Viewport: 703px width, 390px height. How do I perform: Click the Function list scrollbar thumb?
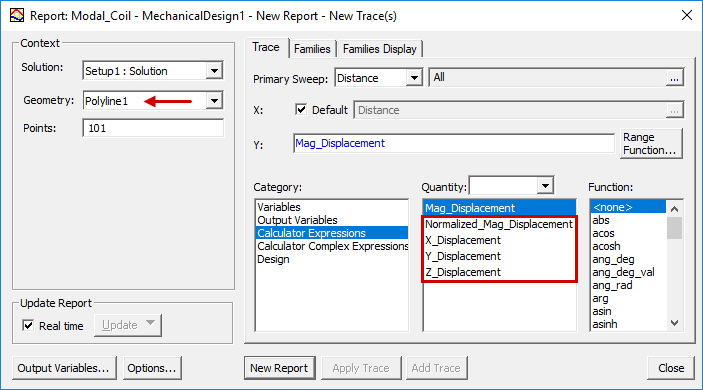(x=674, y=228)
